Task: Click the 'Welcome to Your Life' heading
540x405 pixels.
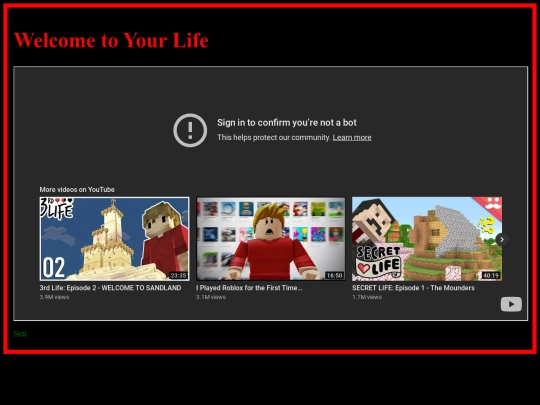Action: 111,40
